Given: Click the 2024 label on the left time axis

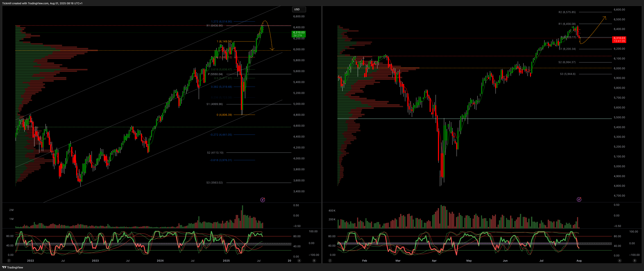Looking at the screenshot, I should pos(160,261).
